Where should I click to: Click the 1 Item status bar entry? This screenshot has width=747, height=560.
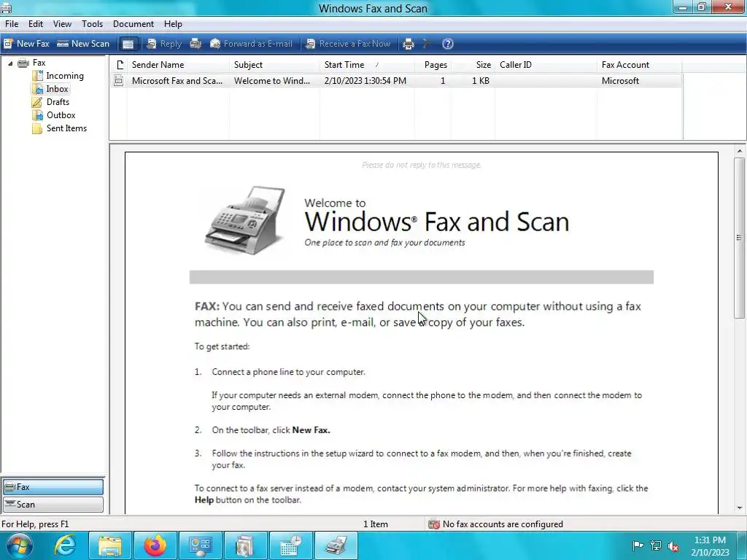pyautogui.click(x=376, y=524)
